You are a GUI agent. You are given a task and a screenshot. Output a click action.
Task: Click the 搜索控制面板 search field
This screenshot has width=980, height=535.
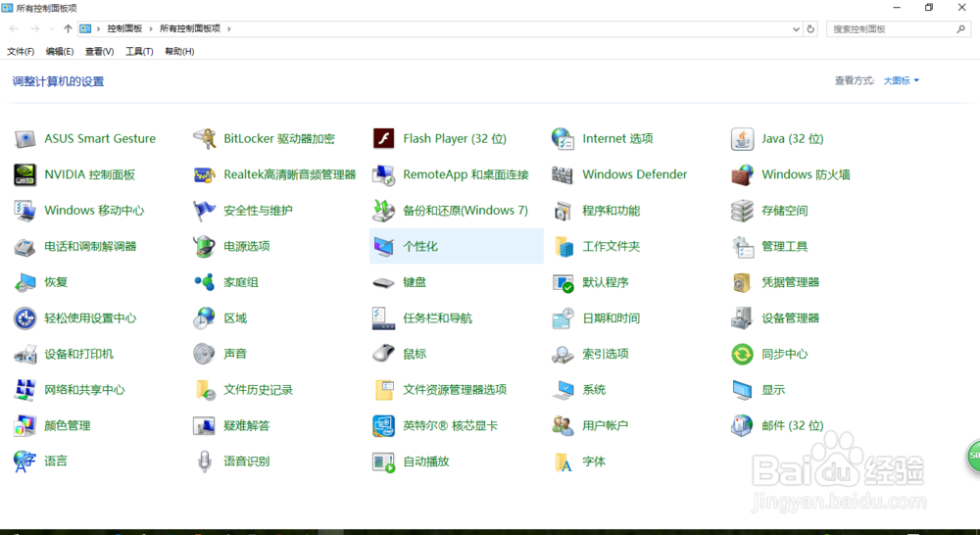(x=898, y=28)
